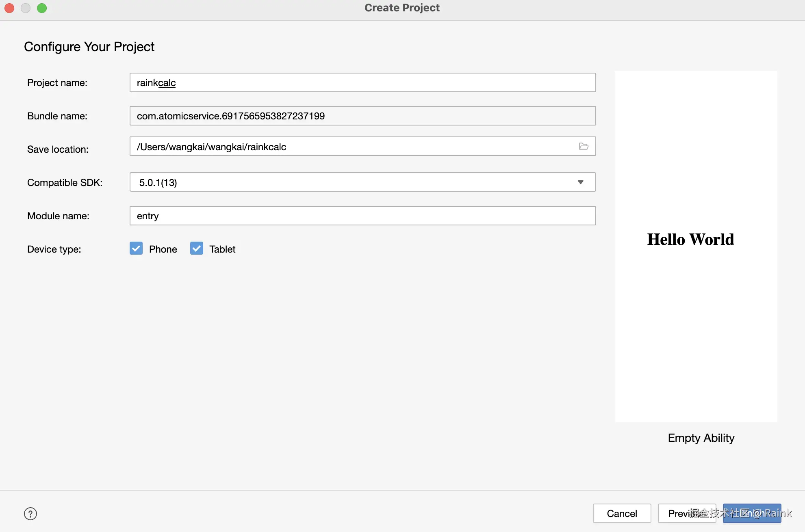Click the green maximize window button
This screenshot has height=532, width=805.
[42, 8]
